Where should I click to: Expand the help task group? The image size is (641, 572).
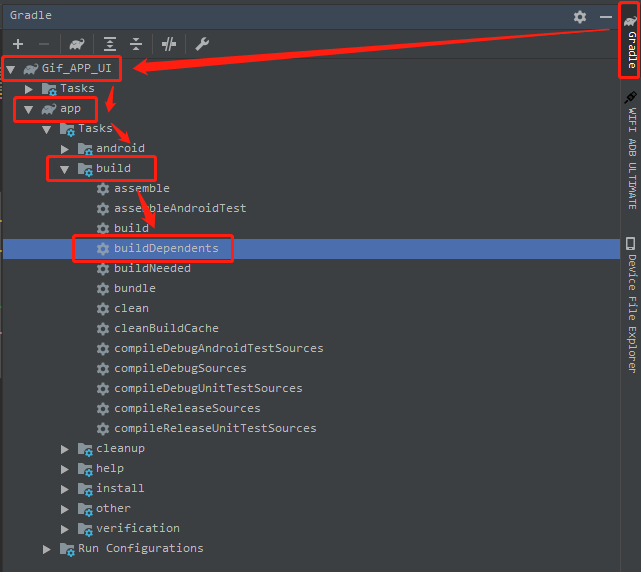(x=65, y=469)
